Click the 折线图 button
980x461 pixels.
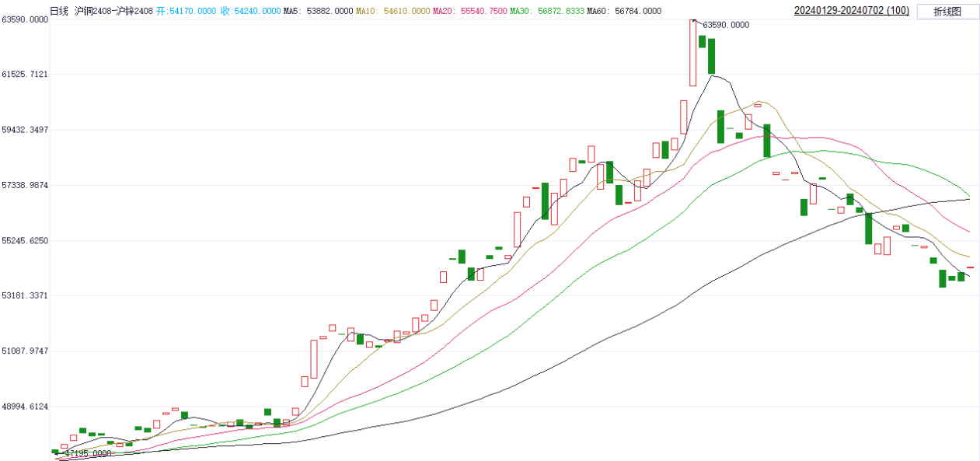947,11
